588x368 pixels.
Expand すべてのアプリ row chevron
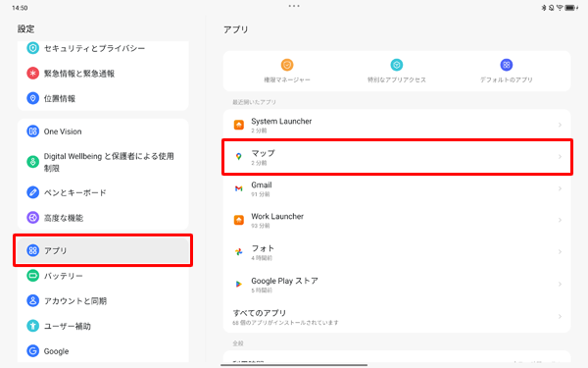[x=560, y=317]
